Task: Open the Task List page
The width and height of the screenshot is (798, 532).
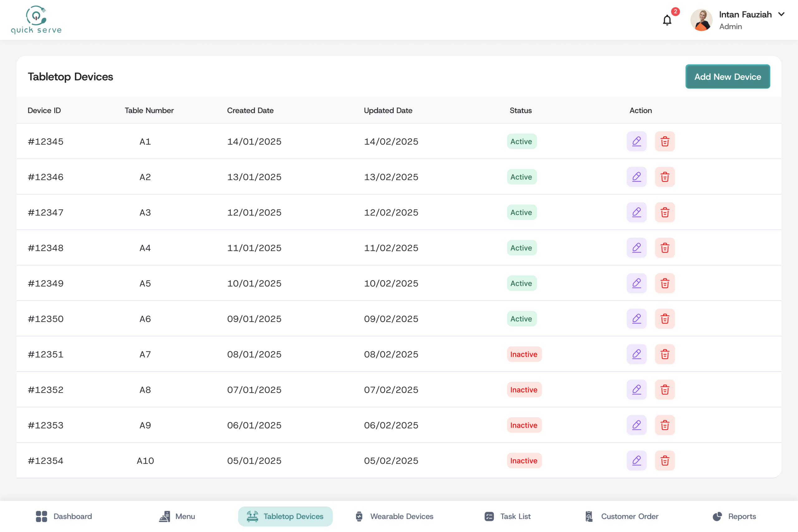Action: [507, 516]
